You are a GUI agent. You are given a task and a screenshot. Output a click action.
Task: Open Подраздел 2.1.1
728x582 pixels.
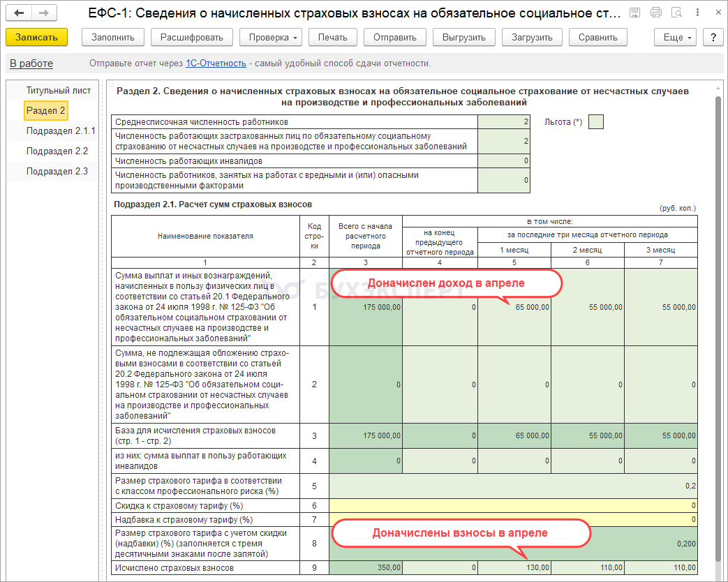click(x=61, y=131)
